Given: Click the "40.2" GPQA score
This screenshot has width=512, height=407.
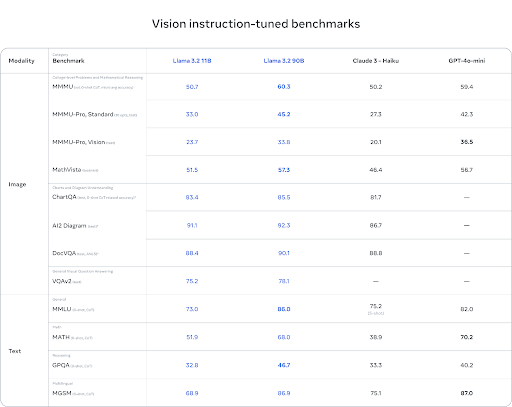Looking at the screenshot, I should 467,365.
